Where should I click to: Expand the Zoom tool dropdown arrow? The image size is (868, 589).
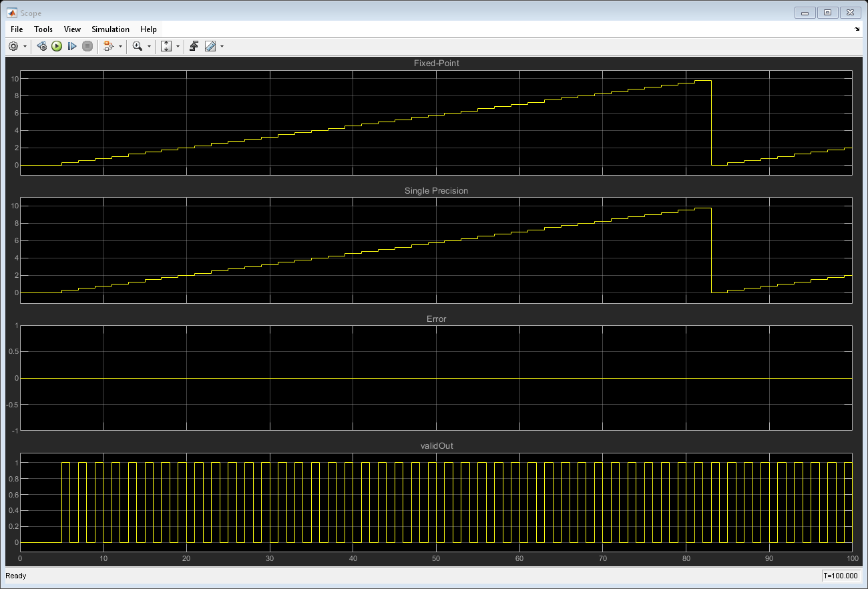149,47
